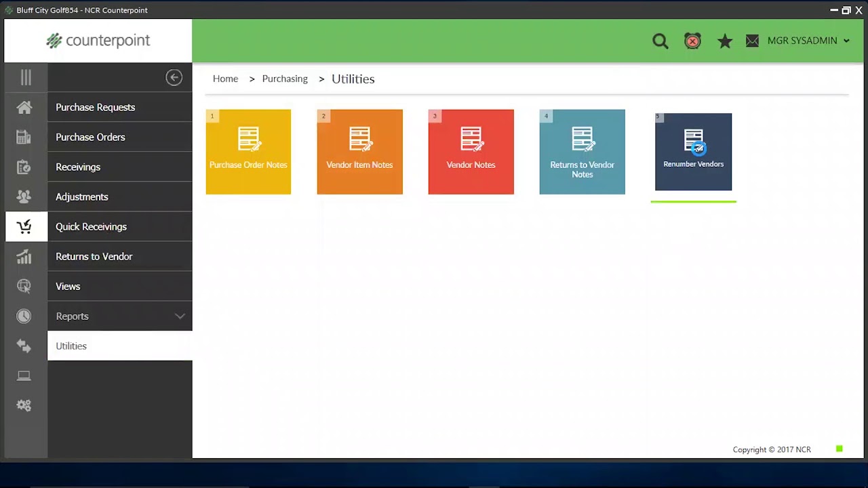Open Views menu item

click(x=120, y=286)
